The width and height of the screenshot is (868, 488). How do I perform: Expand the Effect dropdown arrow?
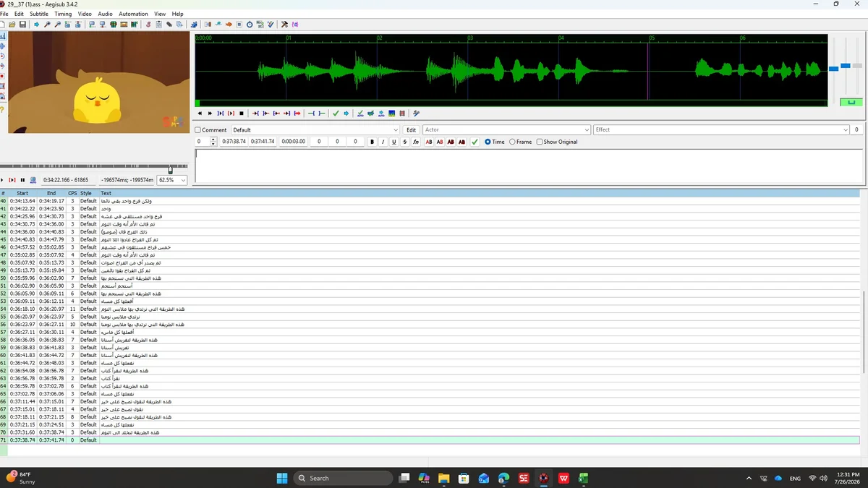846,130
